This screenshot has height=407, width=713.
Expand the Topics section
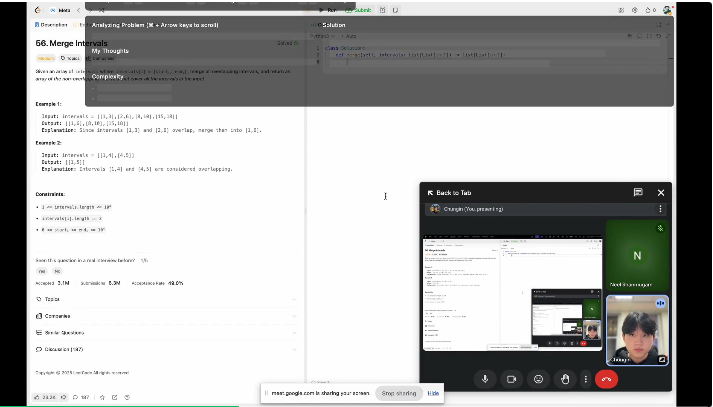[52, 299]
